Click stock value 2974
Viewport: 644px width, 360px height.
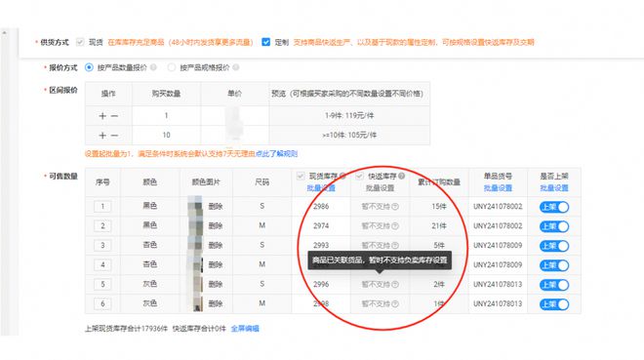click(321, 225)
